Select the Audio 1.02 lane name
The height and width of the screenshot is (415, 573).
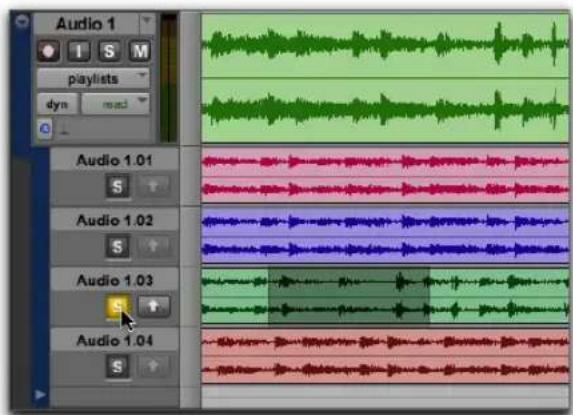click(x=114, y=220)
